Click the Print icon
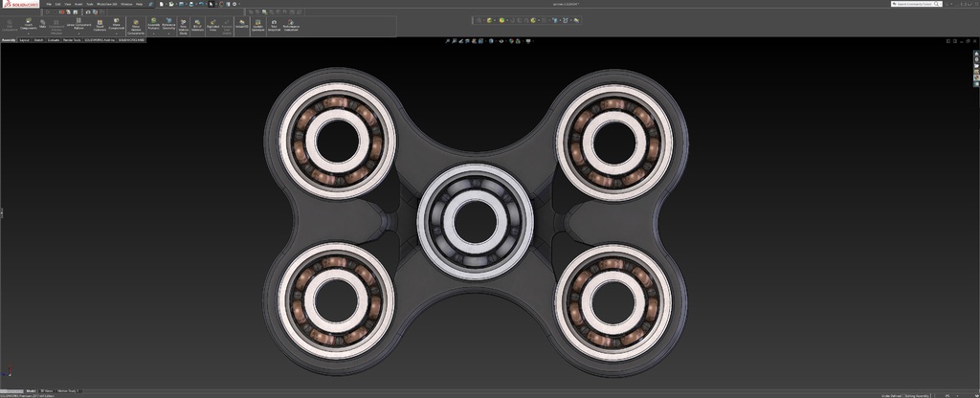The width and height of the screenshot is (980, 398). [x=191, y=4]
